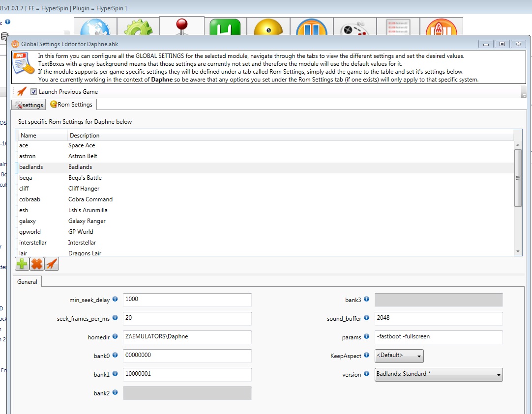532x414 pixels.
Task: Click the Description column header
Action: point(85,135)
